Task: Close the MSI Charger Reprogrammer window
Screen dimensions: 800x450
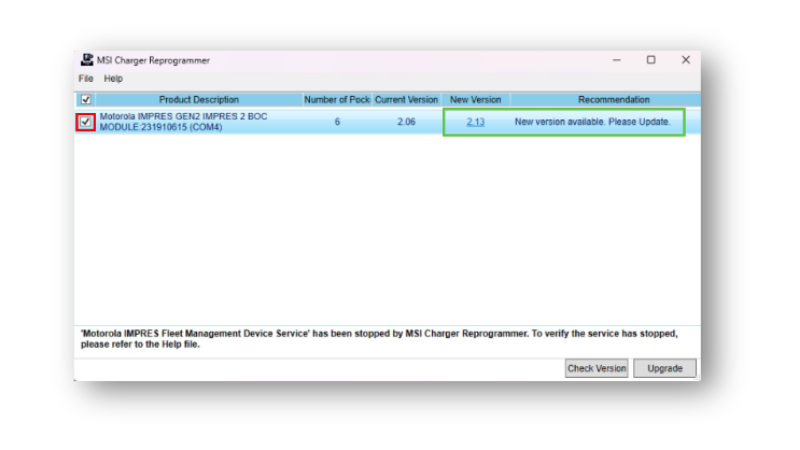Action: coord(685,60)
